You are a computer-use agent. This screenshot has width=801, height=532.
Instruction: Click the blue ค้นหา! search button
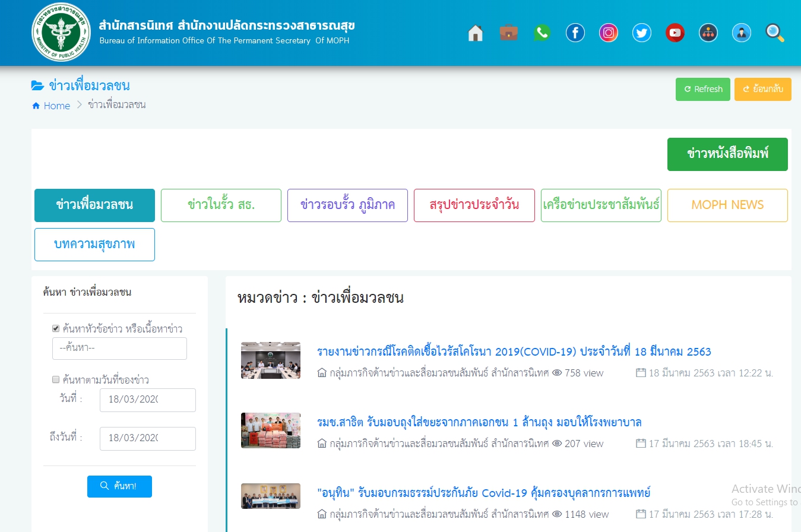click(x=119, y=486)
